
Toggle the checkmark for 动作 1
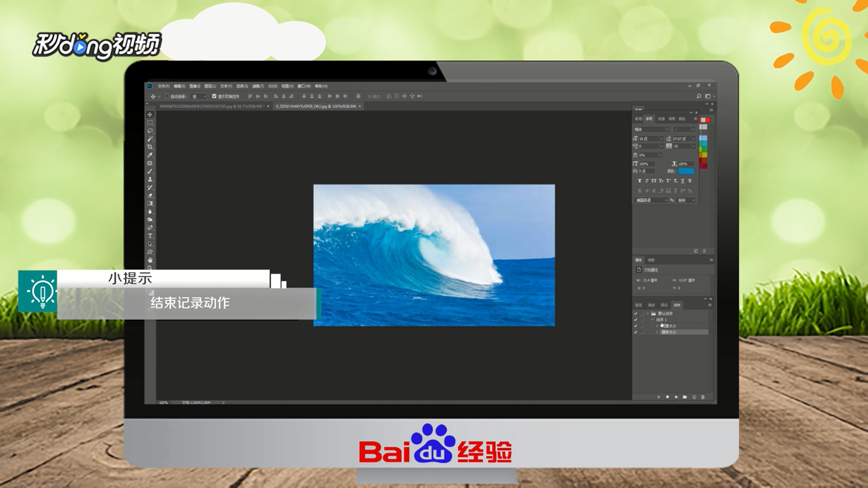[x=636, y=319]
